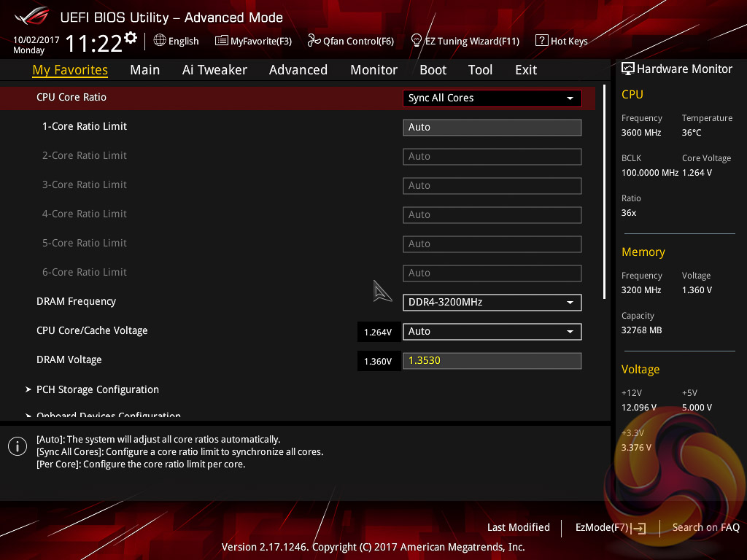The image size is (747, 560).
Task: Expand Onboard Devices Configuration submenu
Action: point(109,415)
